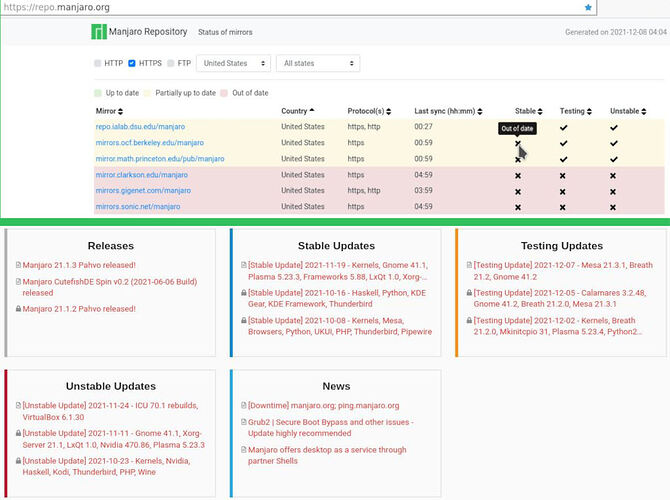Open Manjaro 21.1.3 Pahvo released link

tap(79, 265)
